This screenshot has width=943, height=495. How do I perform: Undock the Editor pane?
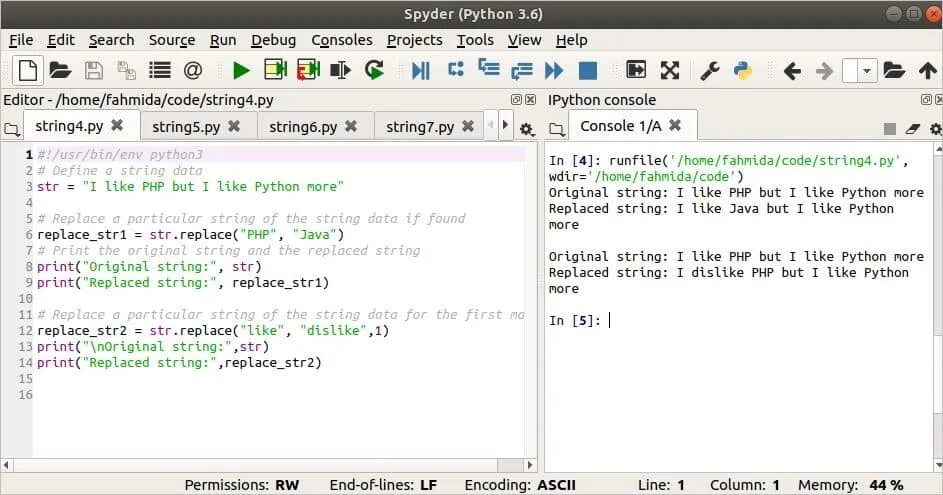[x=516, y=100]
